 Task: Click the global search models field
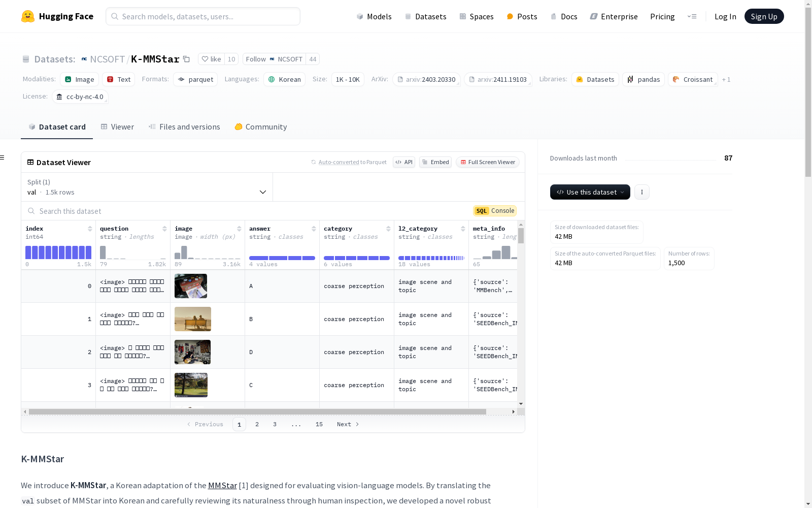coord(203,16)
